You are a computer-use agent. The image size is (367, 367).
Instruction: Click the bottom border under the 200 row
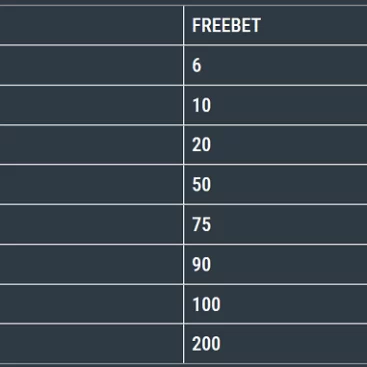pyautogui.click(x=183, y=364)
